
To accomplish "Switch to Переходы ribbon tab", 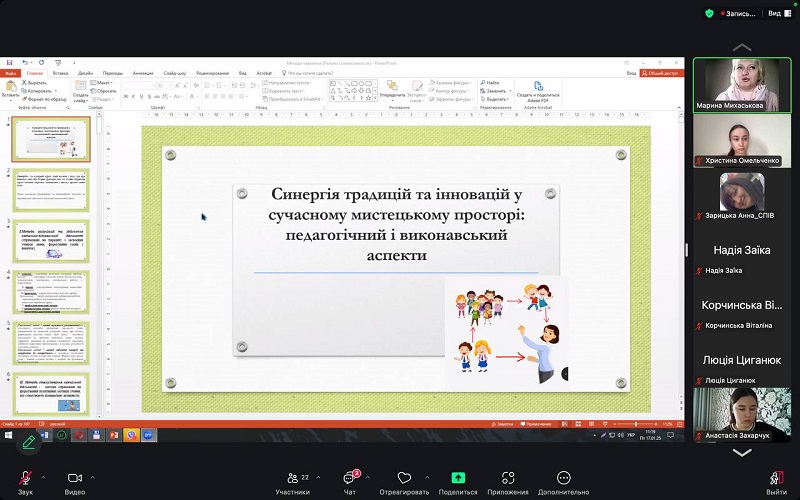I will [112, 73].
